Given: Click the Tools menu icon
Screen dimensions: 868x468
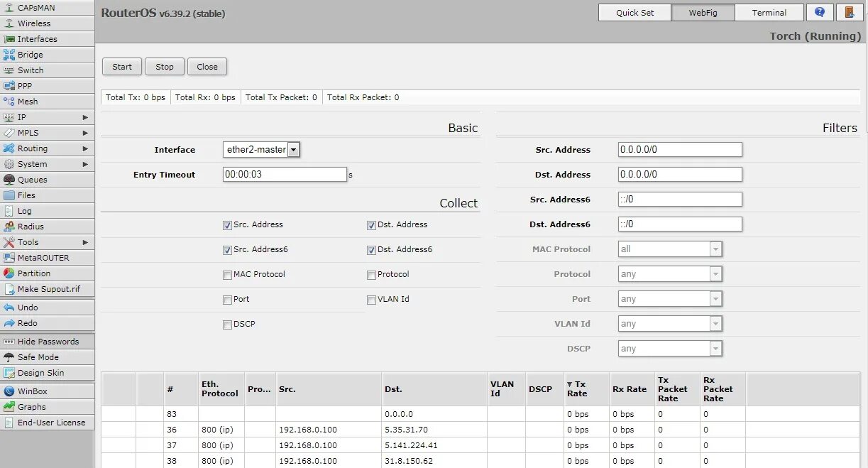Looking at the screenshot, I should click(x=9, y=242).
